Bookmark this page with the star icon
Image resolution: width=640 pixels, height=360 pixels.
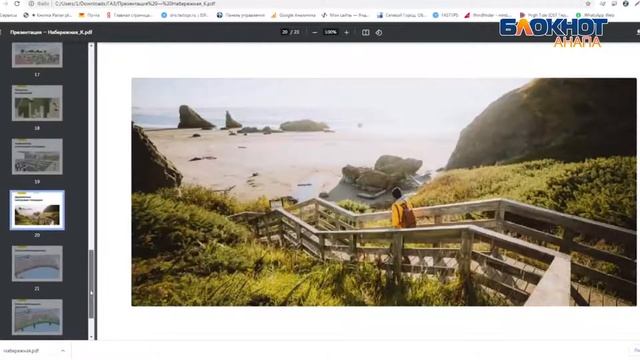[588, 4]
